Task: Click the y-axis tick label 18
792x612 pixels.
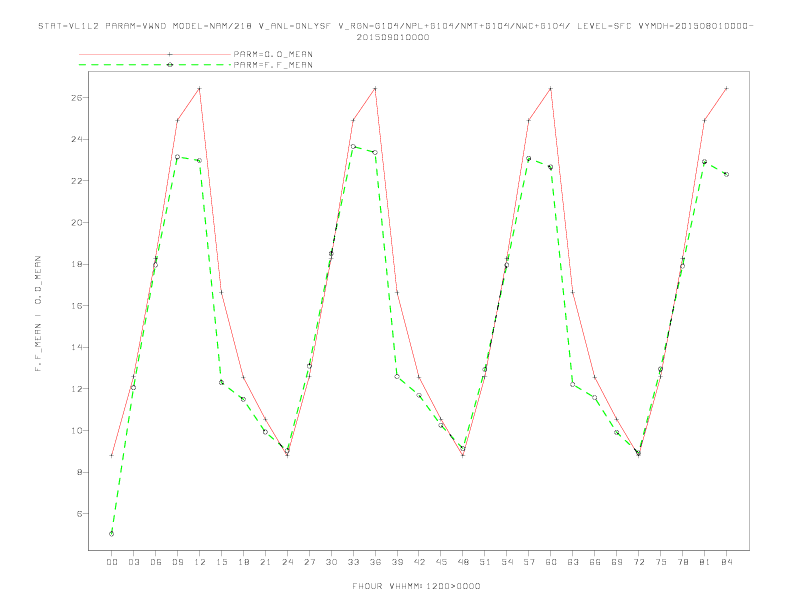Action: pos(77,264)
